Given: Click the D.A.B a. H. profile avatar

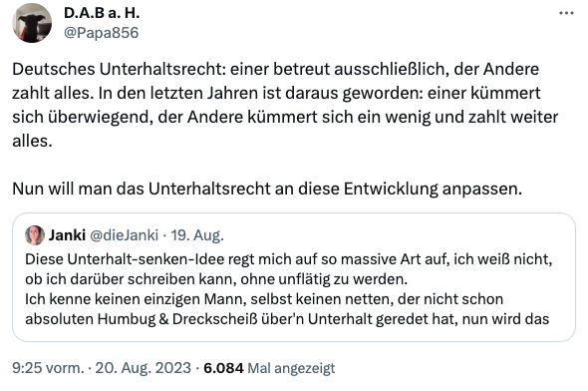Looking at the screenshot, I should pos(32,23).
